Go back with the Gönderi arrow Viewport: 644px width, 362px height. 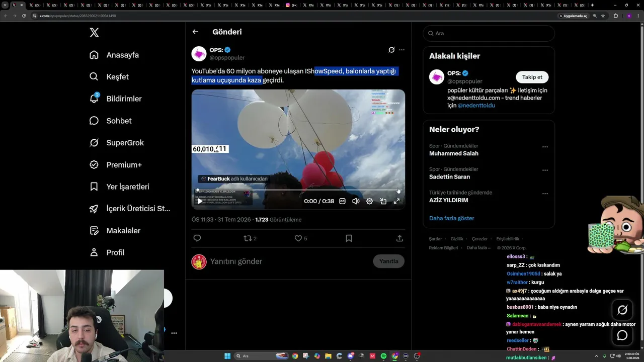click(x=195, y=32)
